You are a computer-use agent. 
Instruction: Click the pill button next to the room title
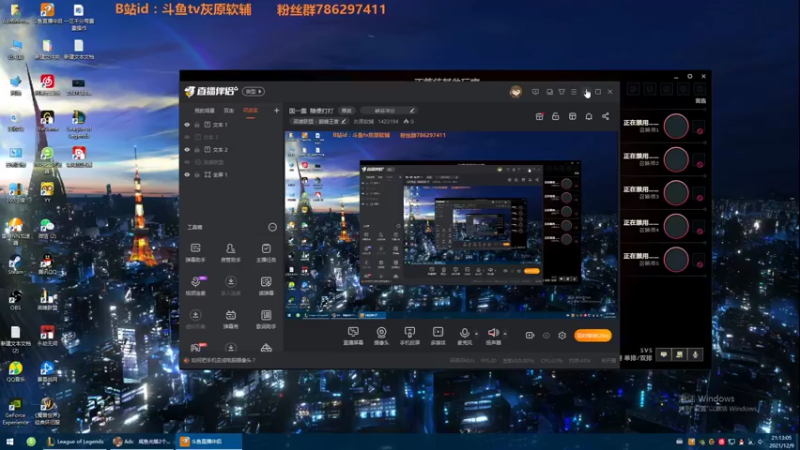(347, 111)
